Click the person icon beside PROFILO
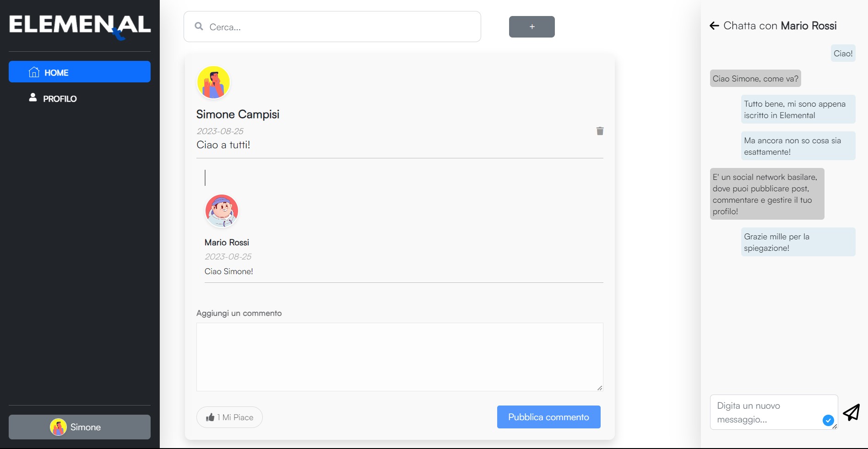868x449 pixels. (x=33, y=97)
